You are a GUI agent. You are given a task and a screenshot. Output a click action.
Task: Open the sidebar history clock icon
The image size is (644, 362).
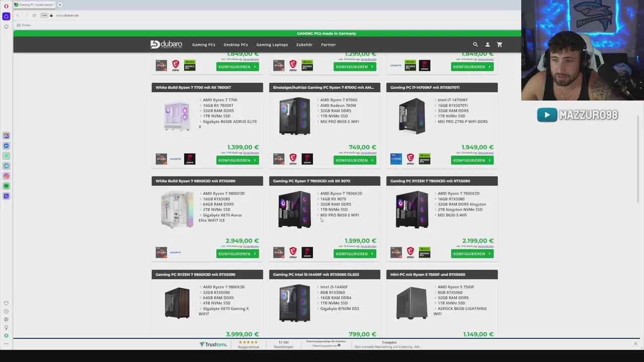pyautogui.click(x=6, y=311)
